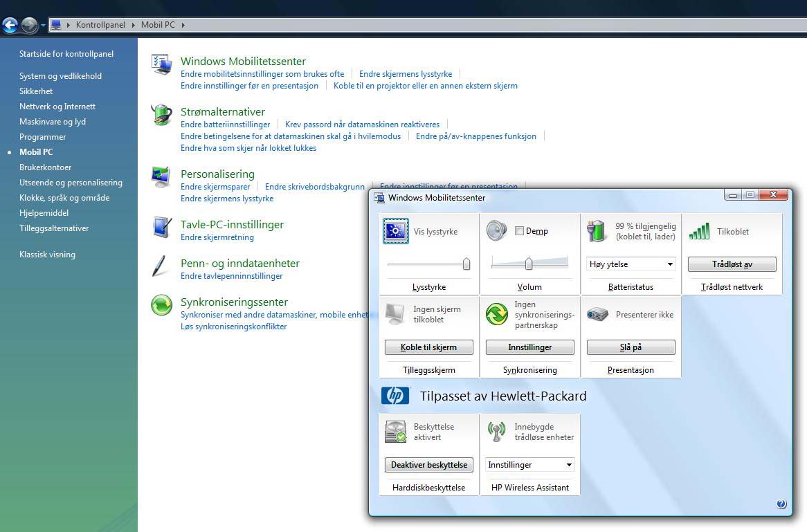Select Mobil PC breadcrumb in address bar
Viewport: 807px width, 532px height.
pyautogui.click(x=158, y=25)
